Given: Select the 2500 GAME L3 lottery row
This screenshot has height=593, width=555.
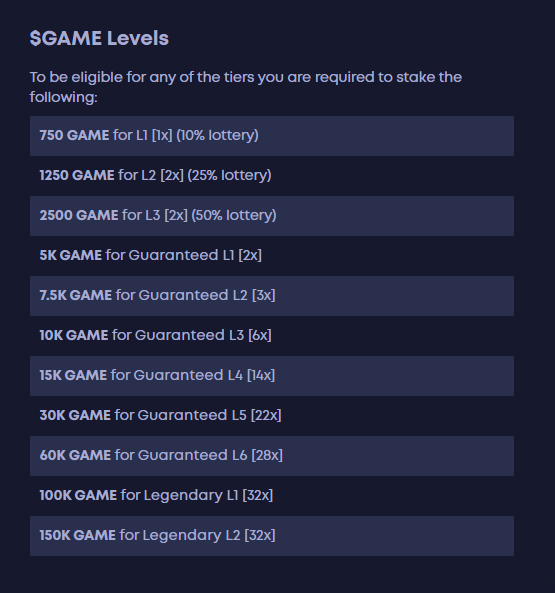Looking at the screenshot, I should tap(272, 216).
